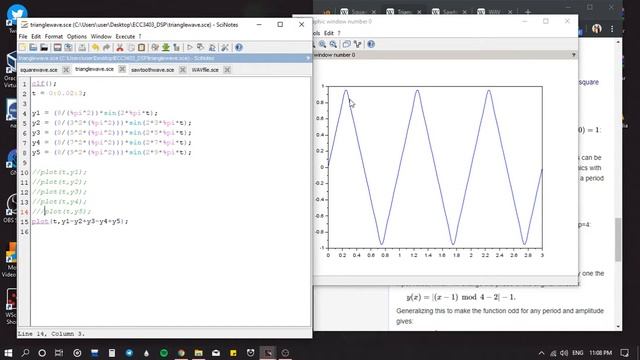Viewport: 640px width, 360px height.
Task: Open the ? help menu in SciNotes
Action: click(x=140, y=36)
